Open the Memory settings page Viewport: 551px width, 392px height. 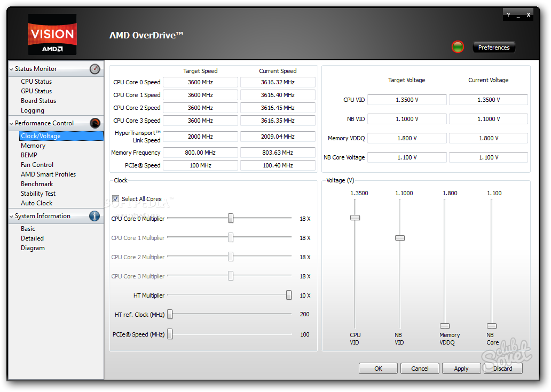[33, 146]
